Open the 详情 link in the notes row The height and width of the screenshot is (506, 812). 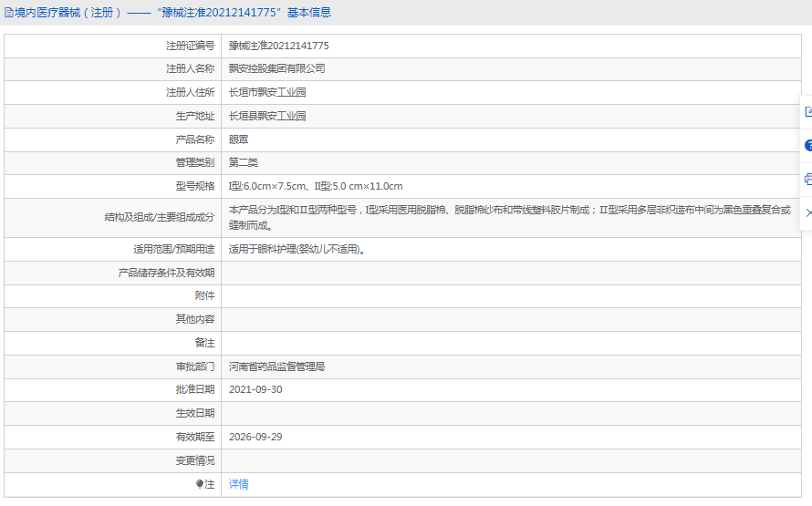[x=238, y=484]
